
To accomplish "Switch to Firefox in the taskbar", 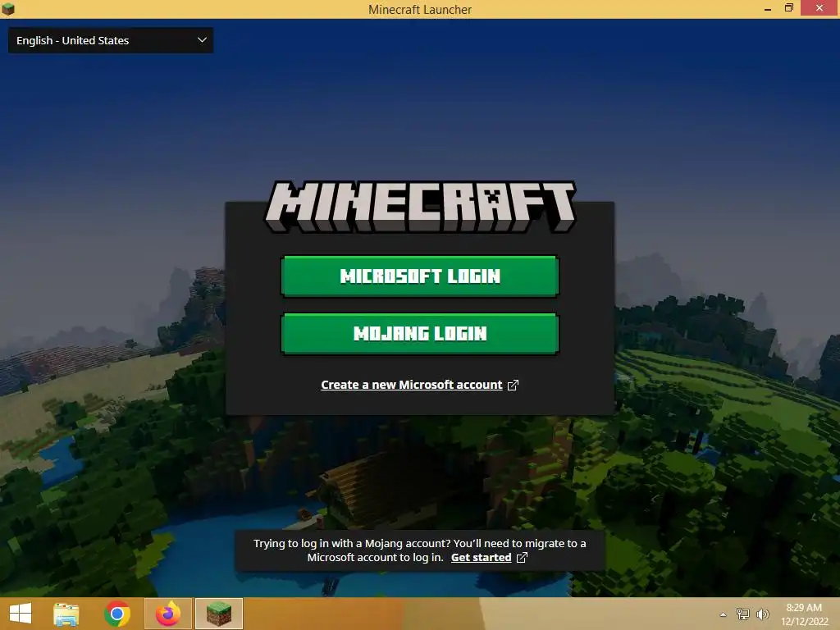I will coord(168,614).
